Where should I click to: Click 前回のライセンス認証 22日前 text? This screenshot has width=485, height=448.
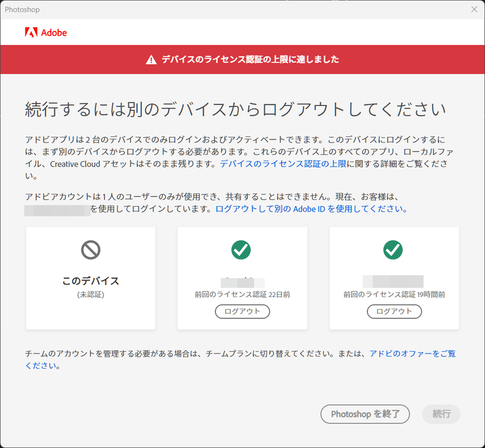(x=242, y=295)
